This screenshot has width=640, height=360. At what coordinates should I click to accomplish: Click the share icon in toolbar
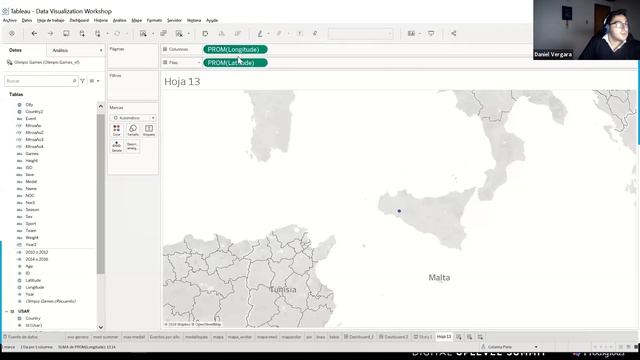coord(453,33)
